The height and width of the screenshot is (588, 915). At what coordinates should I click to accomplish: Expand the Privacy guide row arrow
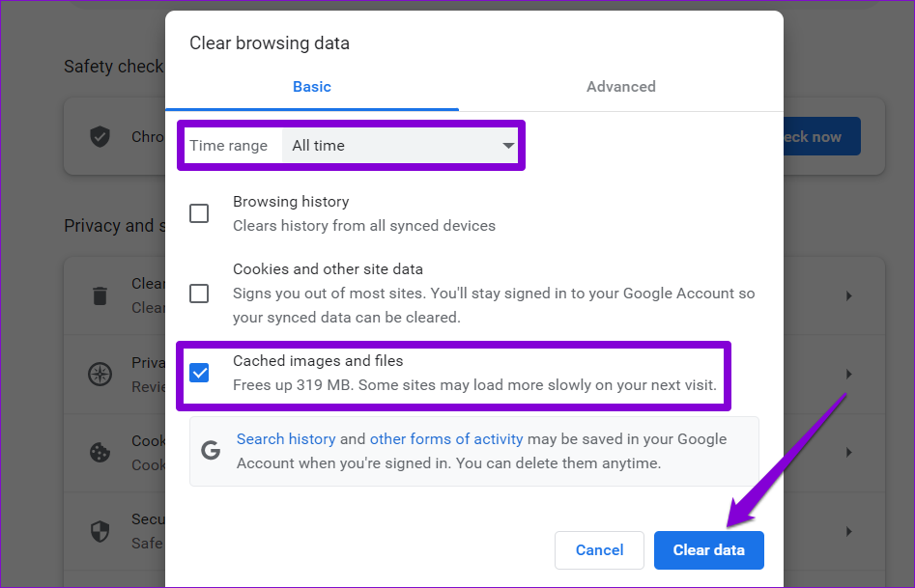848,374
